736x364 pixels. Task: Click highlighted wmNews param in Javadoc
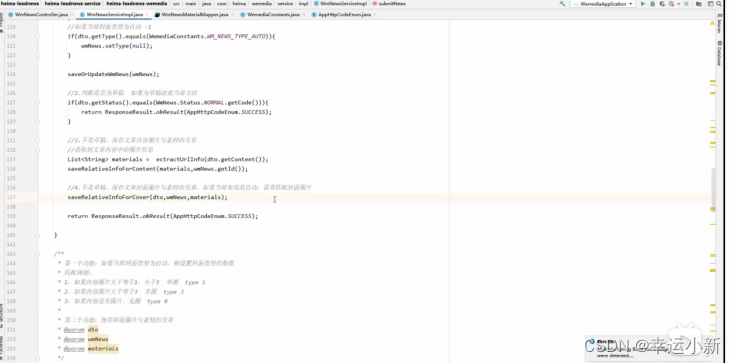(x=98, y=339)
